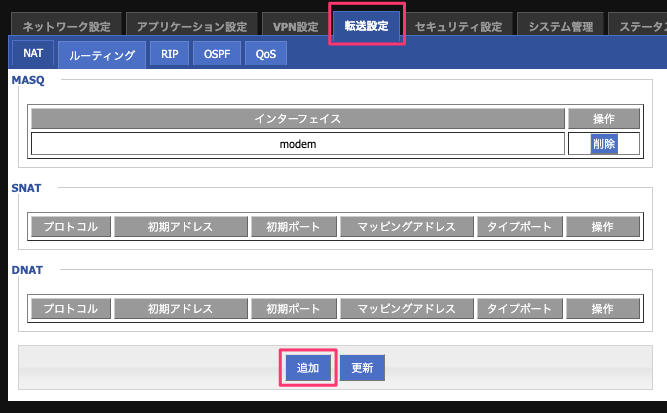Click the 更新 button
Viewport: 667px width, 413px height.
362,367
